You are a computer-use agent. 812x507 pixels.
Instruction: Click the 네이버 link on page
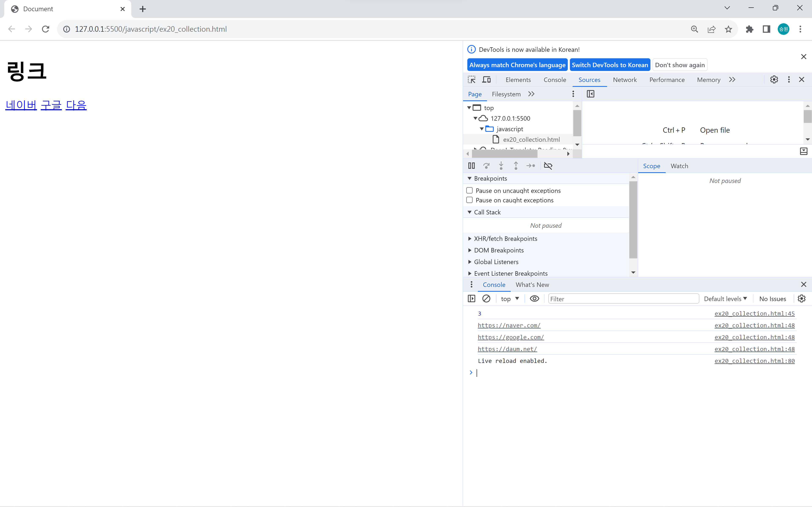[x=21, y=105]
